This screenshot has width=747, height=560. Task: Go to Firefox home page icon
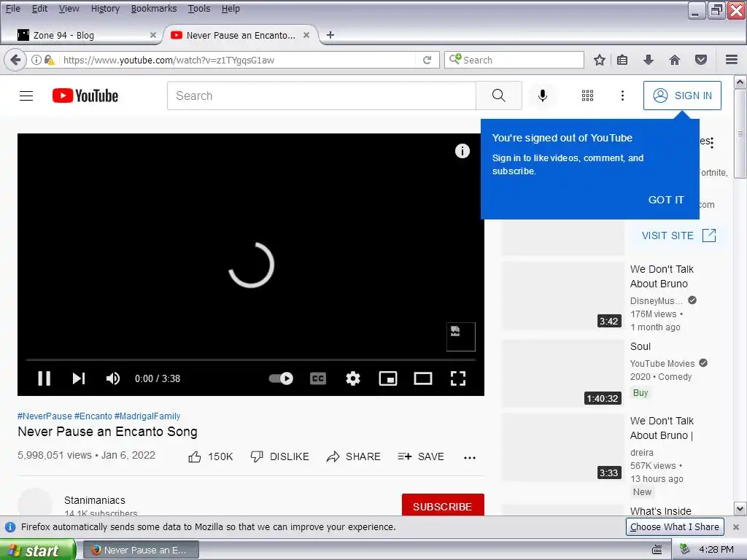pyautogui.click(x=675, y=60)
